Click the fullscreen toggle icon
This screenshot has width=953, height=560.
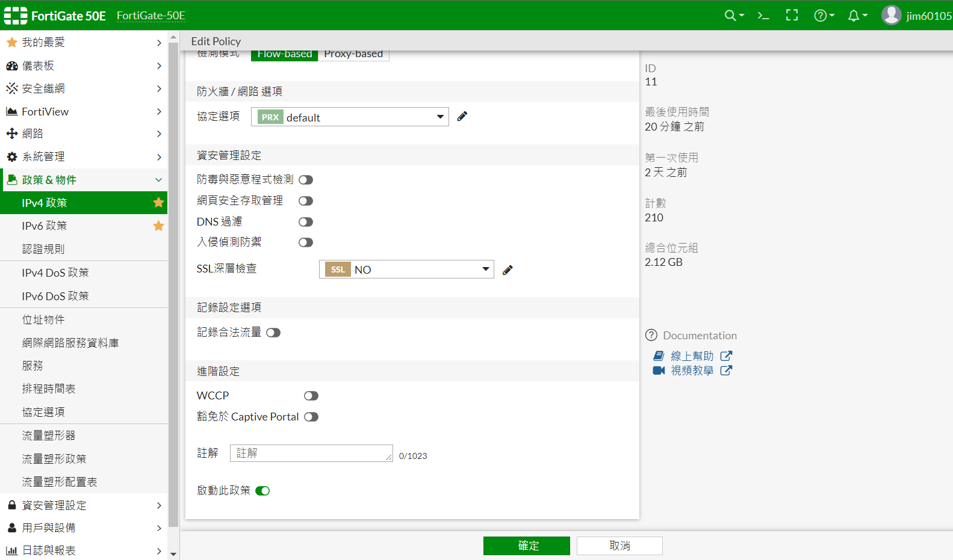click(792, 16)
